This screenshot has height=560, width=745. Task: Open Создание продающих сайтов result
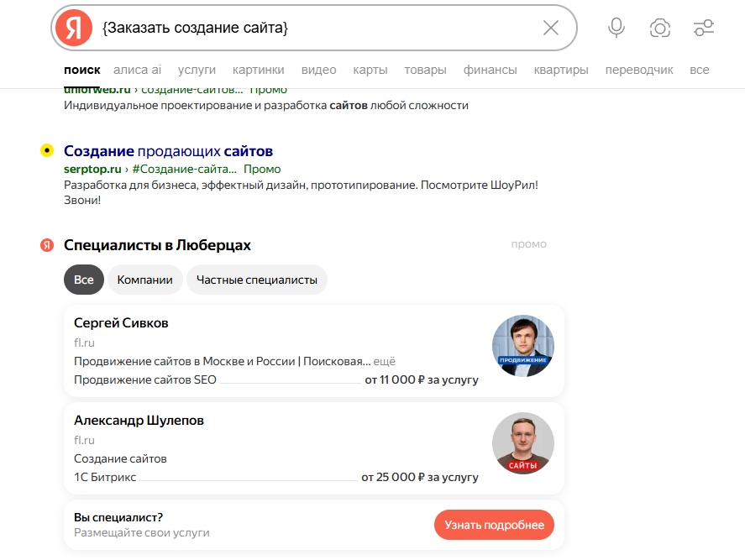click(x=168, y=151)
